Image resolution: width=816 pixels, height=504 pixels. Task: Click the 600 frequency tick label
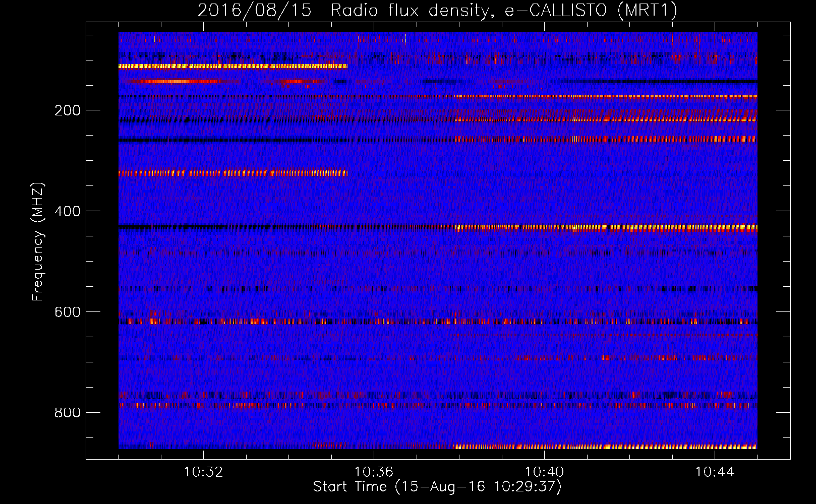click(x=68, y=312)
